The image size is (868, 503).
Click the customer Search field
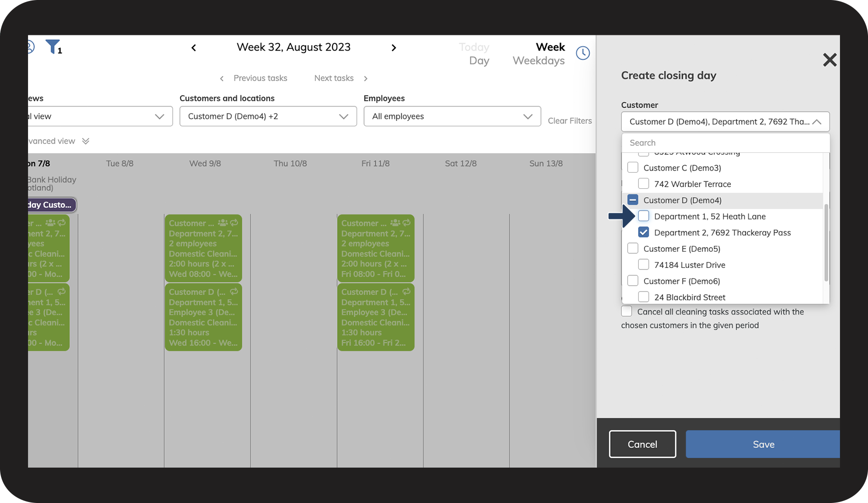725,143
